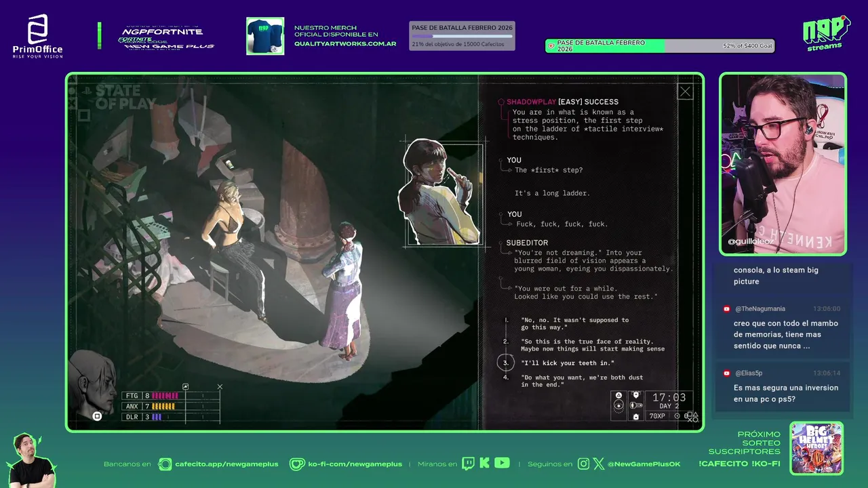Click the NGP streams logo
868x488 pixels.
pyautogui.click(x=826, y=33)
